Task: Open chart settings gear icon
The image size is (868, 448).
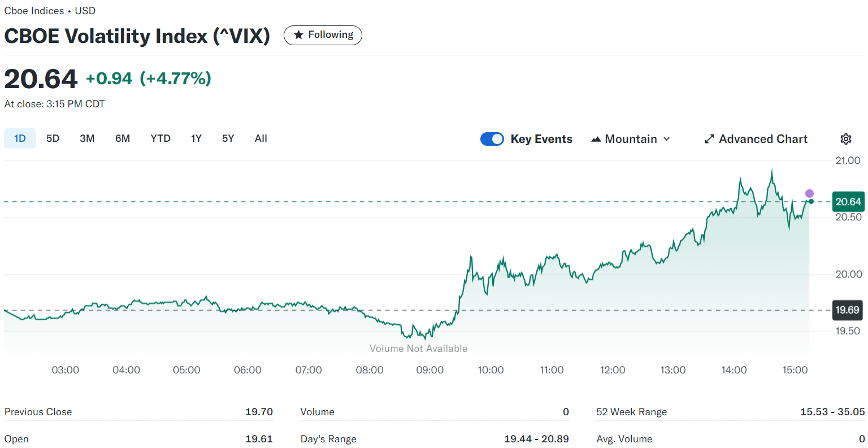Action: (x=845, y=139)
